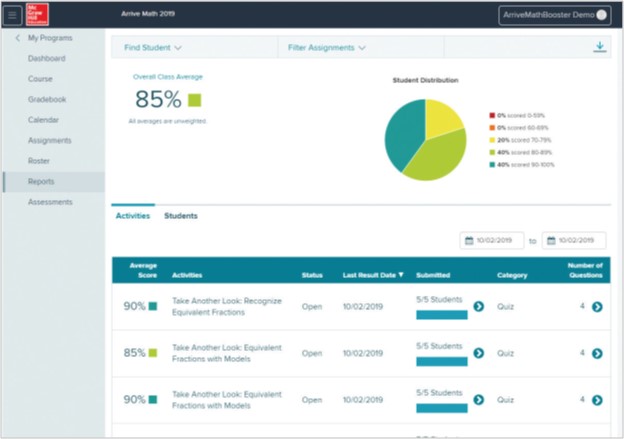
Task: Download the report with arrow icon
Action: click(600, 47)
